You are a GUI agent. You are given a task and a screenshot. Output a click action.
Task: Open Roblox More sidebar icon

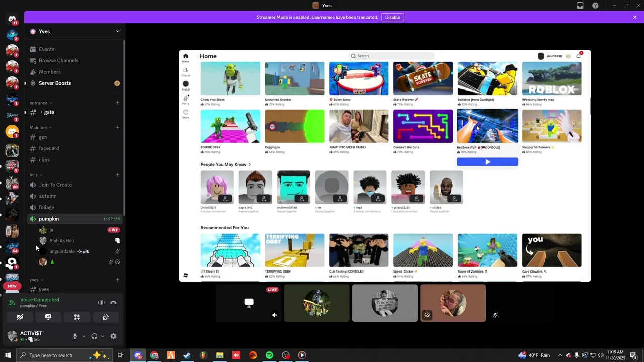pyautogui.click(x=186, y=114)
